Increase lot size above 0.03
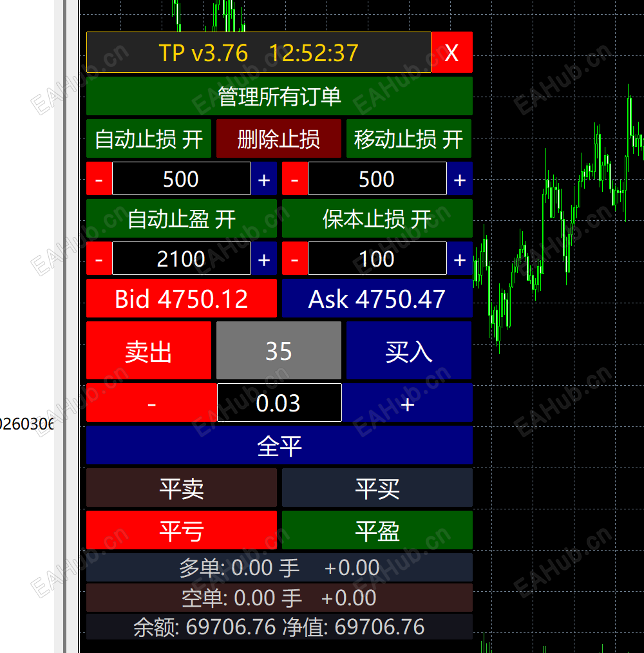The width and height of the screenshot is (644, 653). [x=408, y=402]
